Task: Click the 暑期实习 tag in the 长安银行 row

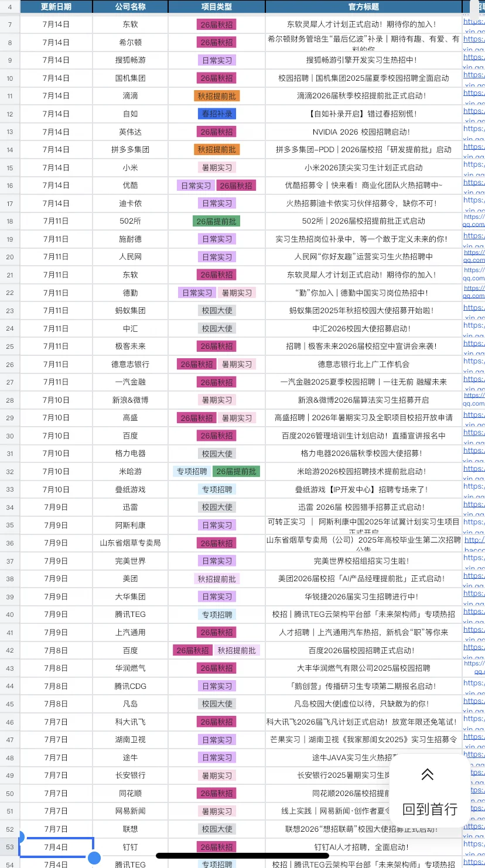Action: click(x=217, y=776)
